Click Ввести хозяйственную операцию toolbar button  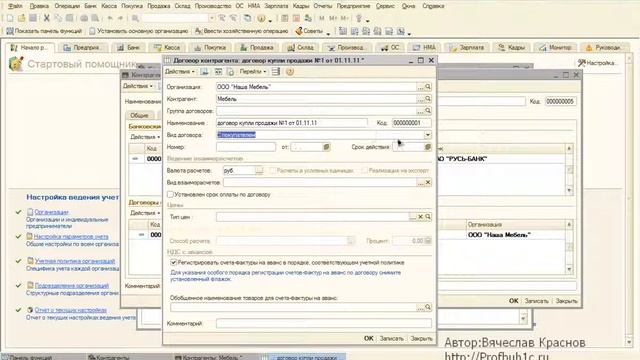tap(241, 31)
